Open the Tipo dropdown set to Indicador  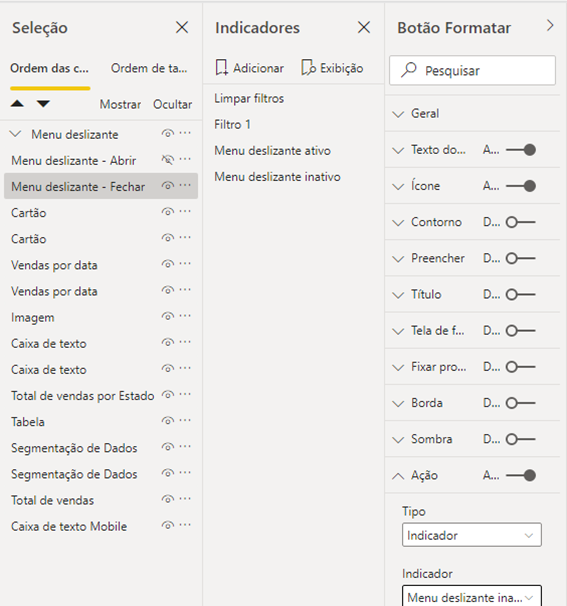(472, 535)
